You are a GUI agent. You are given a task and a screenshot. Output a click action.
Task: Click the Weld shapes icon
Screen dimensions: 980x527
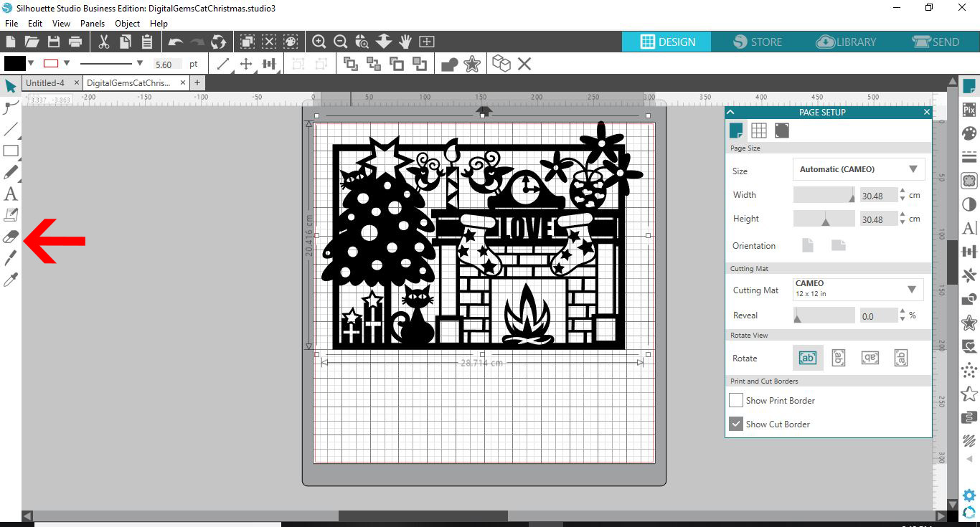(x=450, y=65)
